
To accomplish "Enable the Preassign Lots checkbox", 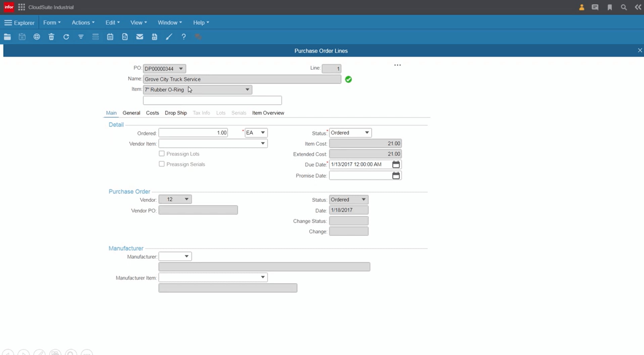I will pyautogui.click(x=162, y=153).
